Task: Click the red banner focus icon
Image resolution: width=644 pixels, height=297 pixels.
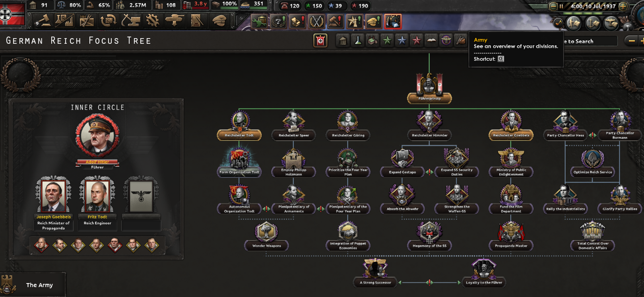Action: (x=320, y=41)
